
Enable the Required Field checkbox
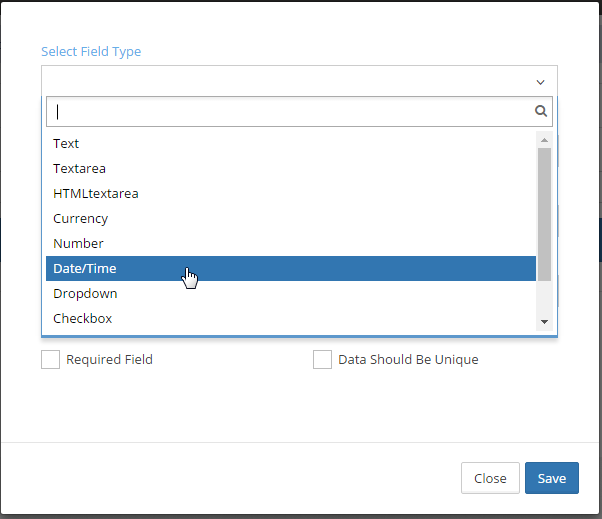click(50, 360)
